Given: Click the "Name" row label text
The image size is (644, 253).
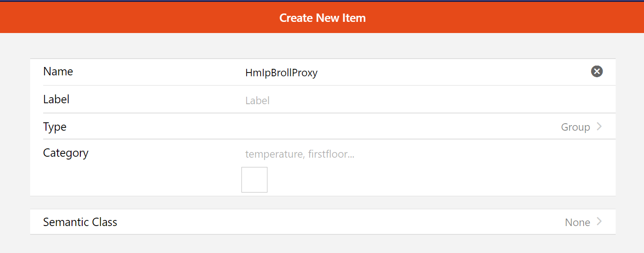Looking at the screenshot, I should [58, 72].
